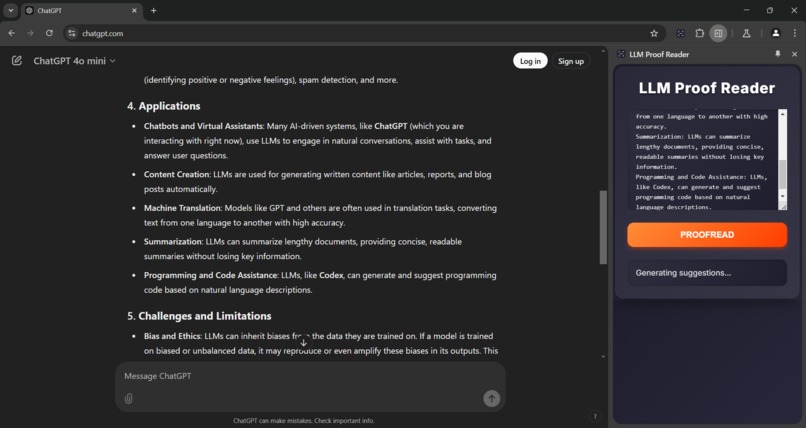
Task: Click the send message arrow button
Action: click(491, 398)
